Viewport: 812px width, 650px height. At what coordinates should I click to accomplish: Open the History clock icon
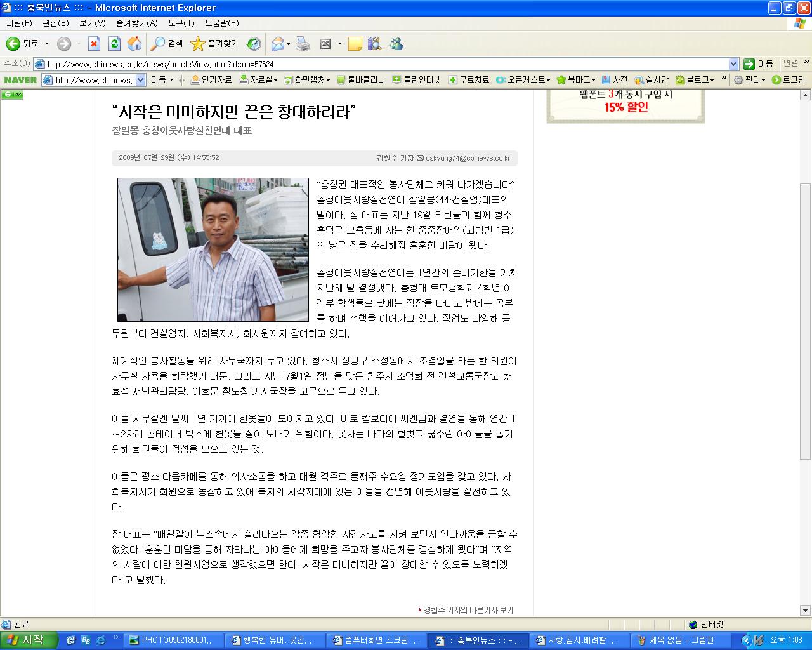coord(254,44)
